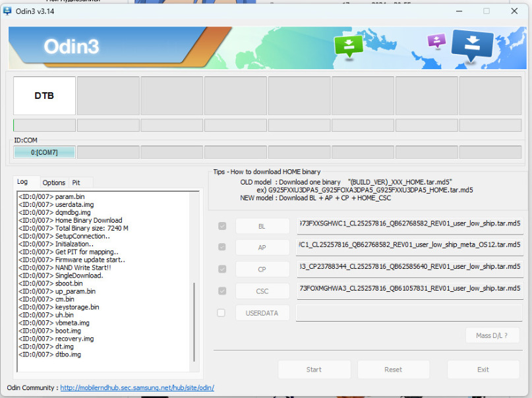Click the 'param.bin' log line

point(51,196)
